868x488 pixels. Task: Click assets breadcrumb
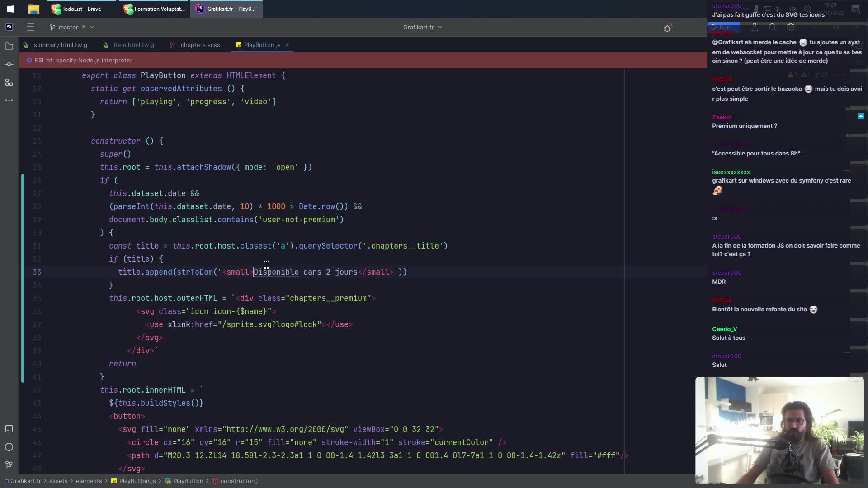58,481
